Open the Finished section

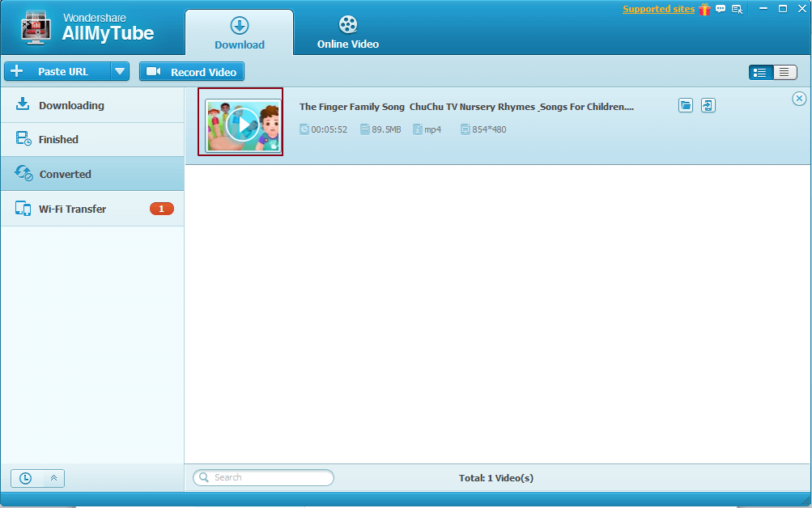92,140
